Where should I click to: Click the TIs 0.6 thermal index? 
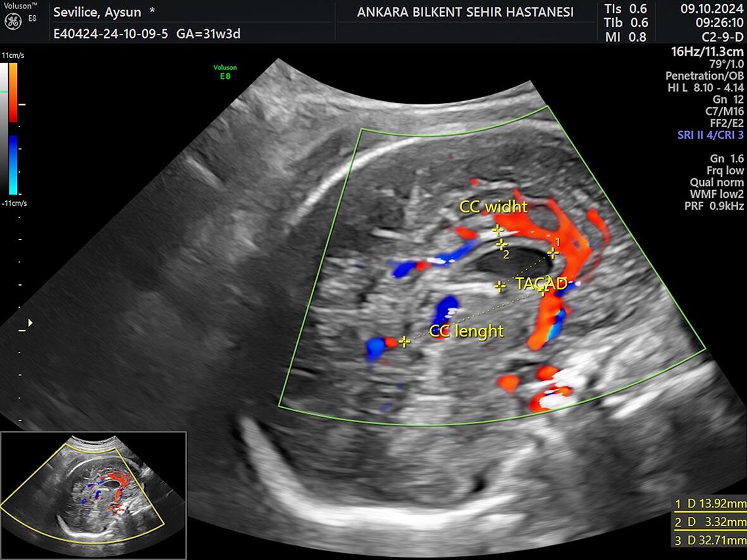click(x=626, y=9)
